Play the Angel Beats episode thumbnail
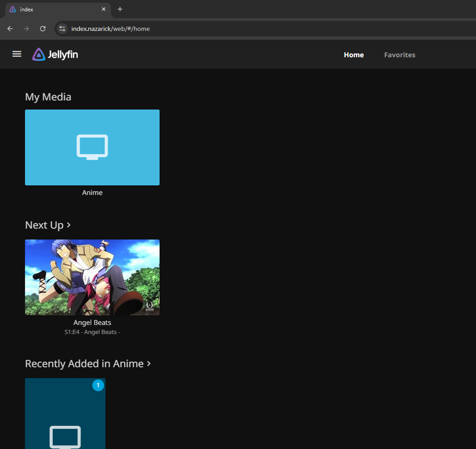Screen dimensions: 476x449 click(92, 277)
